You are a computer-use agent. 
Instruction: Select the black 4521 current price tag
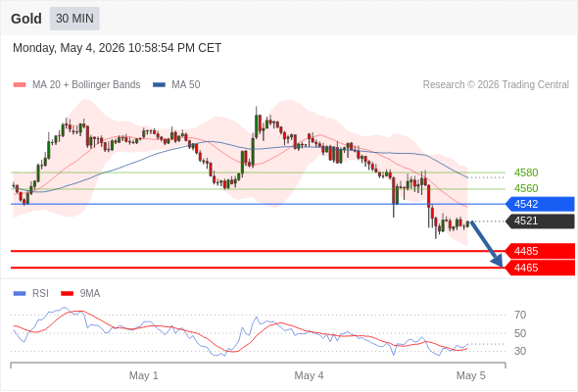(540, 221)
